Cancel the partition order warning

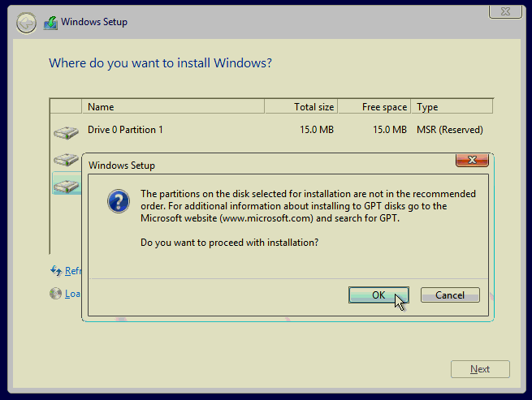(x=449, y=295)
